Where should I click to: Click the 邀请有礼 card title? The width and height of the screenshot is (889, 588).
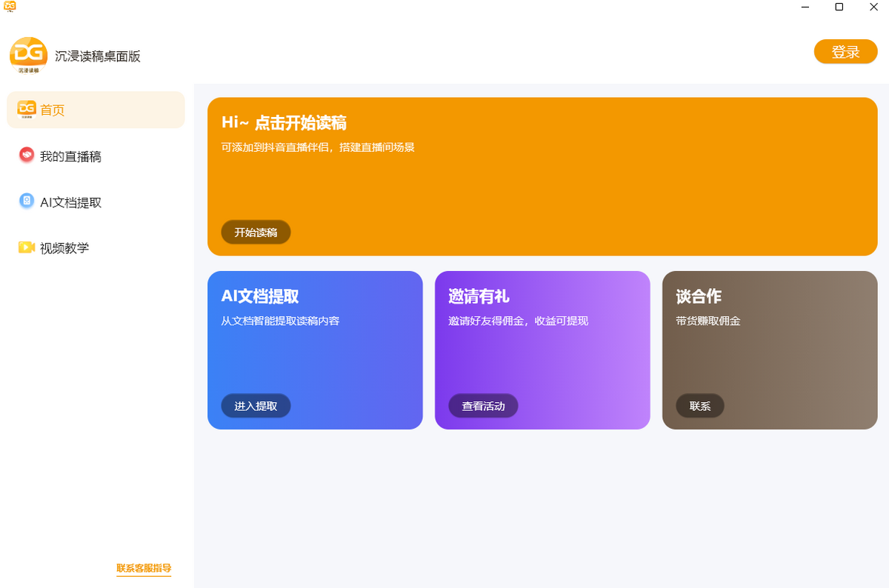pos(479,296)
